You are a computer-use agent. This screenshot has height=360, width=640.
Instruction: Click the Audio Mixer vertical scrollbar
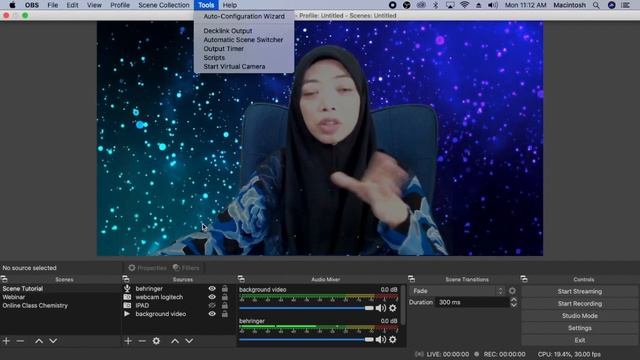(x=403, y=305)
